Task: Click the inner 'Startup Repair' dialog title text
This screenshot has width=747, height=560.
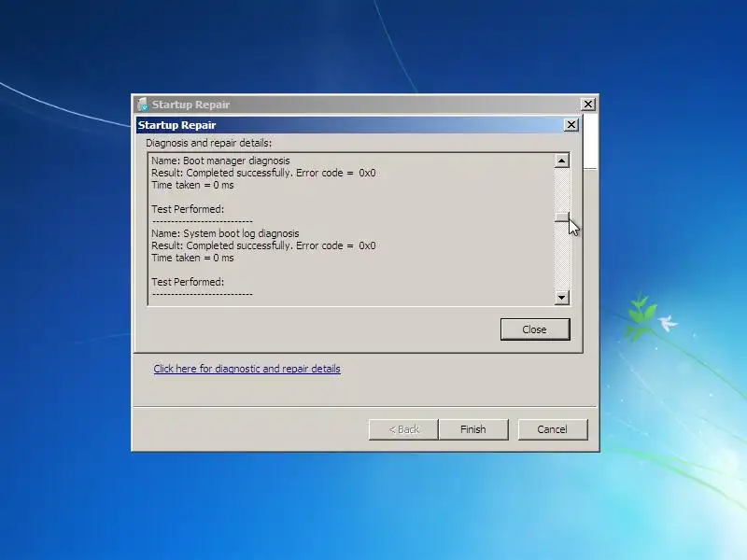Action: pos(177,125)
